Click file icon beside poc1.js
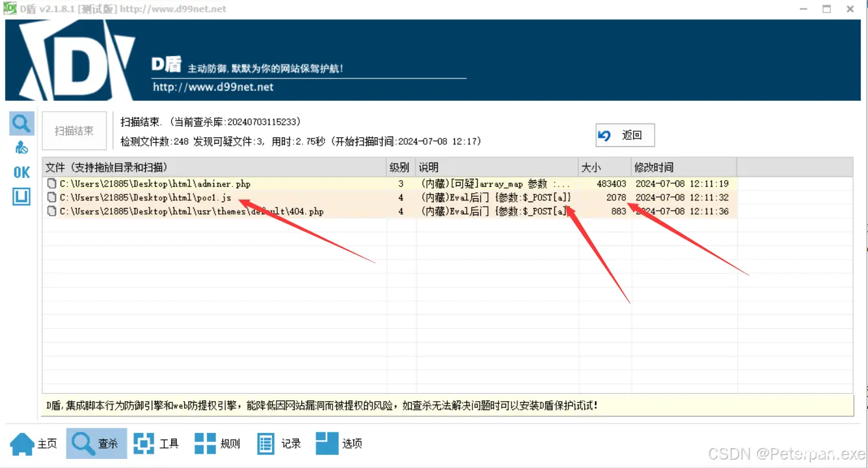868x468 pixels. (52, 198)
